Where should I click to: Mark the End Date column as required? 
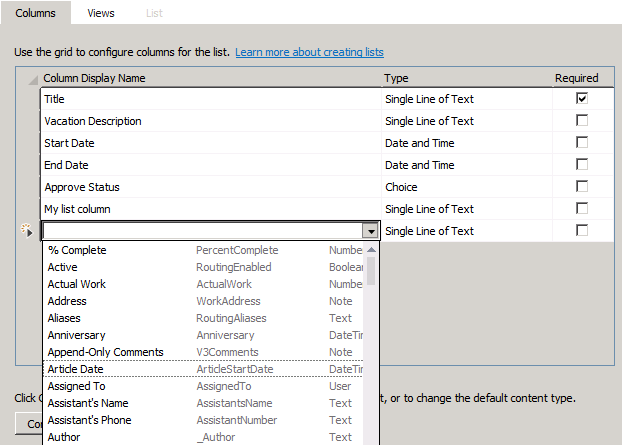tap(582, 165)
